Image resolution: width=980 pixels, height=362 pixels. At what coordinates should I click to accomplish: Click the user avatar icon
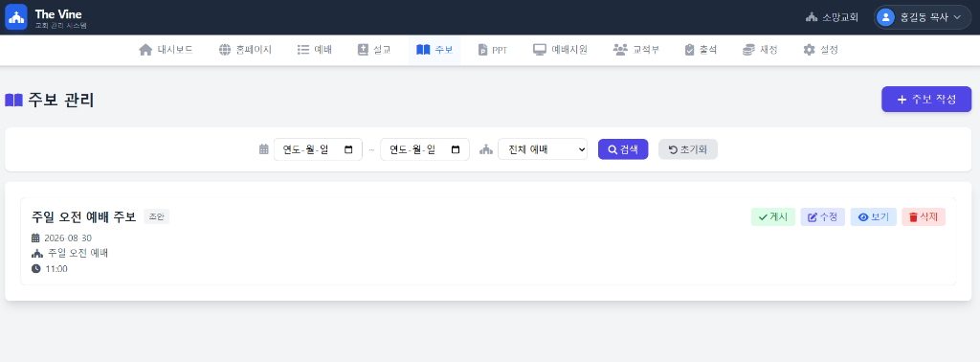pyautogui.click(x=885, y=17)
